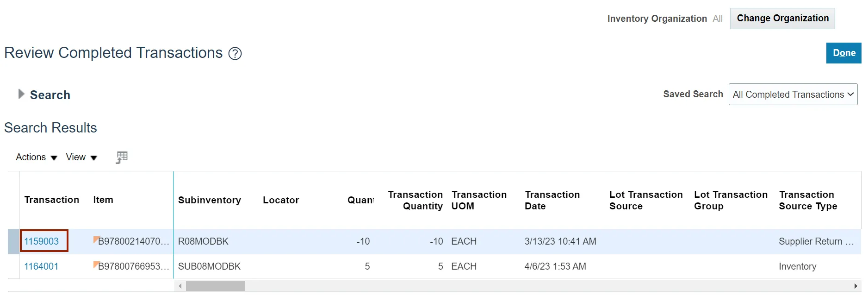Click the Subinventory column header
Screen dimensions: 868x296
coord(209,200)
